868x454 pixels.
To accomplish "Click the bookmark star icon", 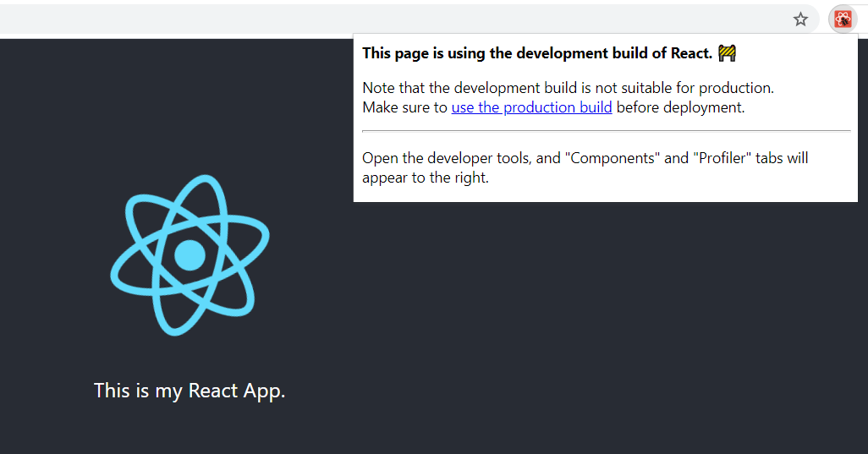I will [x=800, y=20].
